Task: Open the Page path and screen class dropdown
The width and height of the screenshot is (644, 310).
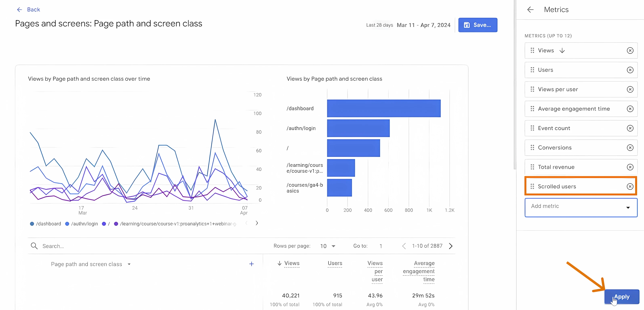Action: coord(129,264)
